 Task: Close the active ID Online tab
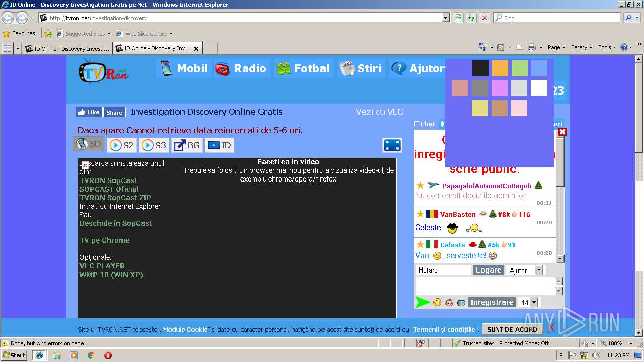(196, 49)
